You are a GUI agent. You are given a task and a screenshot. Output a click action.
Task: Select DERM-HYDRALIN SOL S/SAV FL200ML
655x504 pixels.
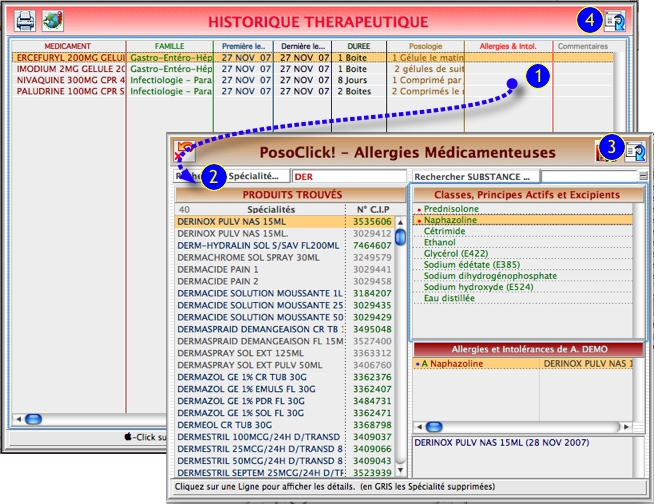[x=285, y=246]
